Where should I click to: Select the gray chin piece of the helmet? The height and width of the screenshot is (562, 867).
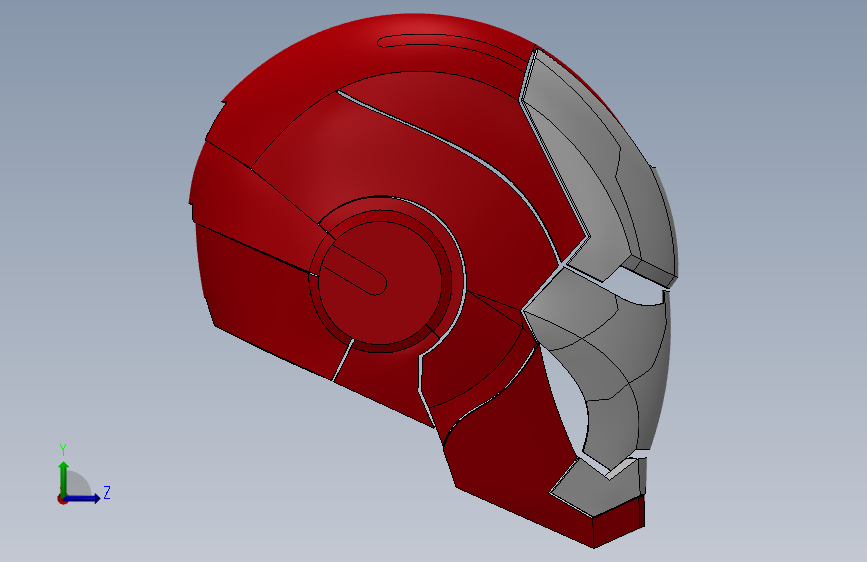coord(600,487)
